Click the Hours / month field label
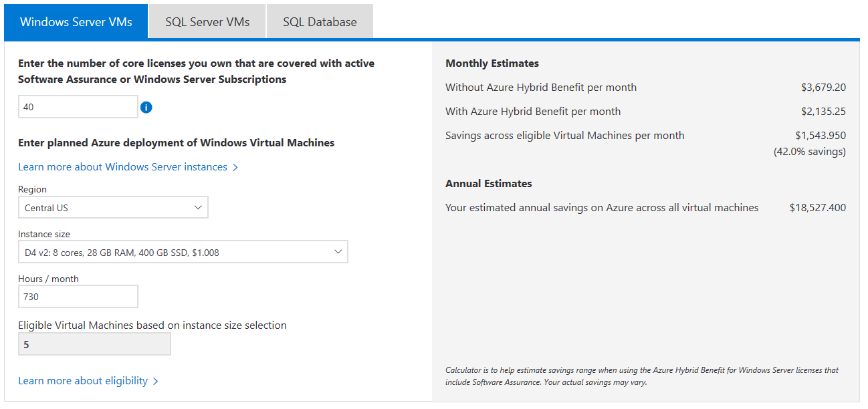868x409 pixels. (48, 279)
